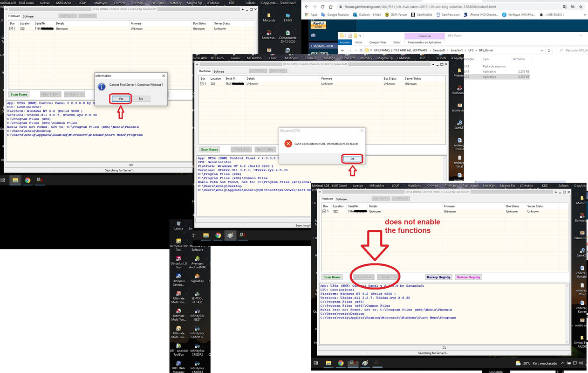This screenshot has height=373, width=588.
Task: Launch the SE-TOOL v1.1436 shortcut
Action: tap(197, 297)
